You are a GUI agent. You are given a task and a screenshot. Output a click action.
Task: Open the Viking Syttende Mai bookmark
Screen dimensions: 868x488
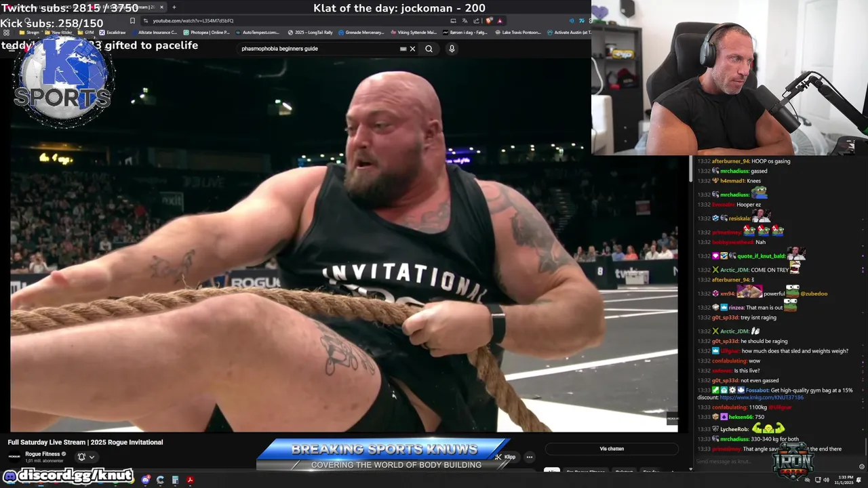413,33
